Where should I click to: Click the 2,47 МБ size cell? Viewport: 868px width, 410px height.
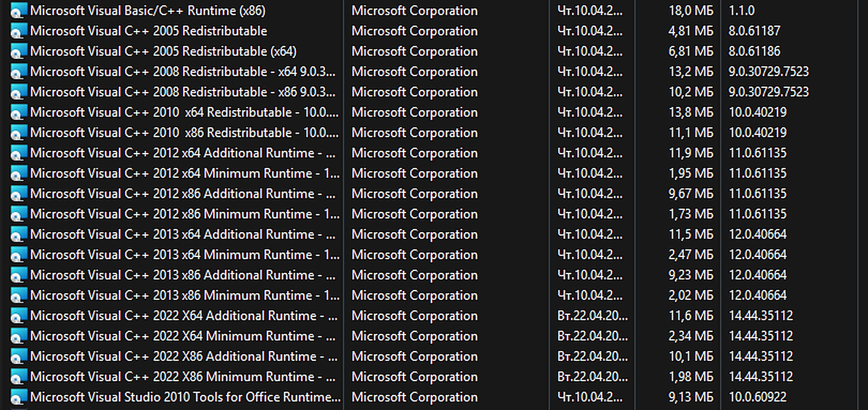[x=691, y=255]
